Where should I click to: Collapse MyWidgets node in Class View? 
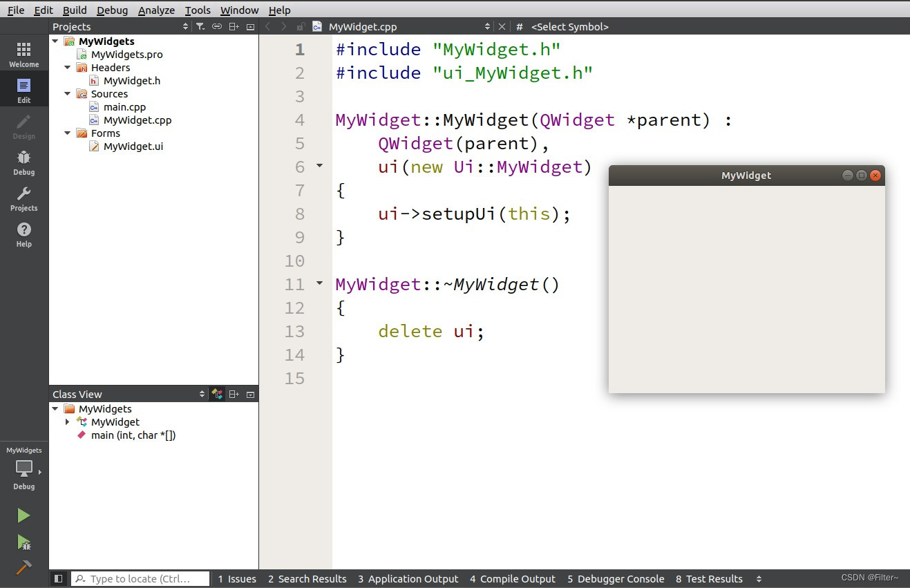[55, 409]
